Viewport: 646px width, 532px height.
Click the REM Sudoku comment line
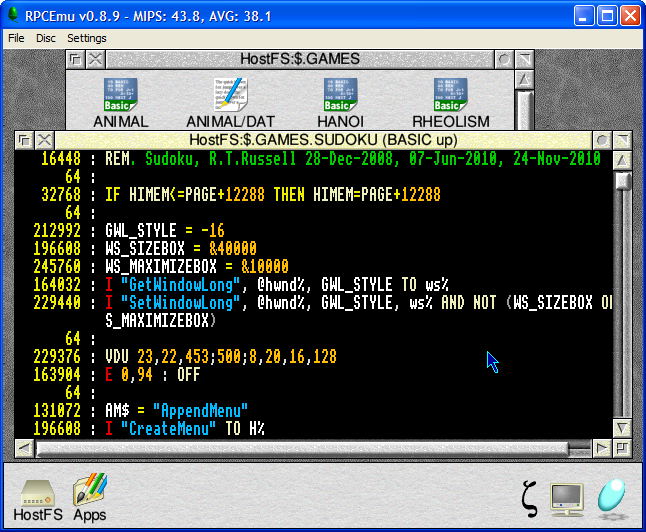pos(353,159)
